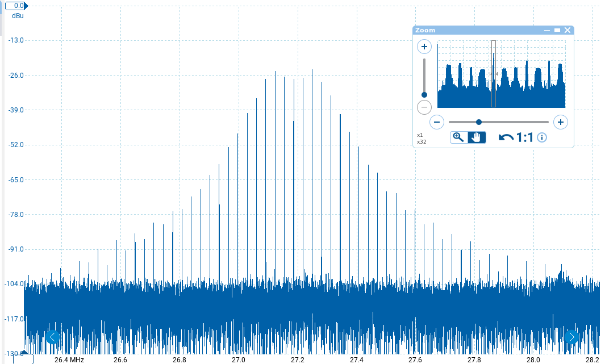Reset the view to 1:1 scale
Viewport: 605px width, 364px height.
coord(524,136)
